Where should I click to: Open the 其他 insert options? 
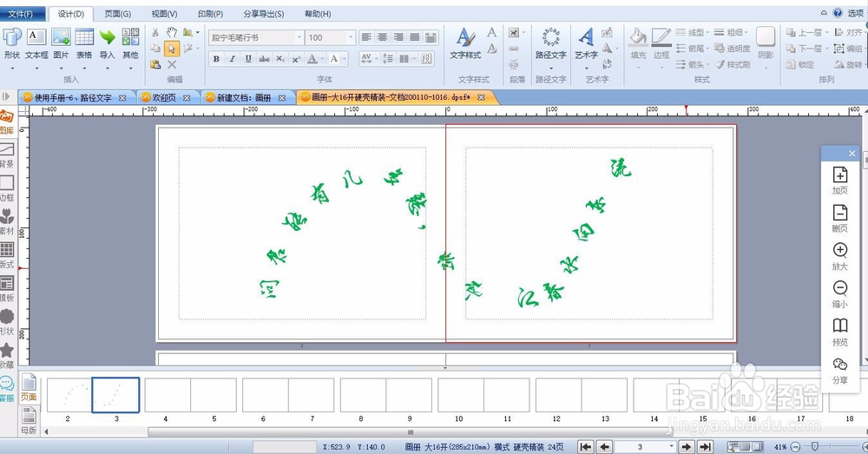click(x=131, y=43)
